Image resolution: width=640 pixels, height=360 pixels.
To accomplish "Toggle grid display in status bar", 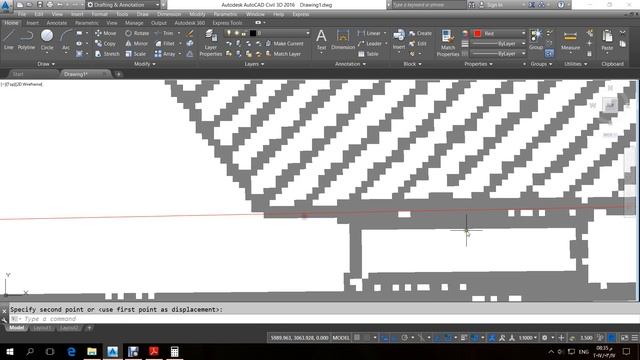I will click(357, 338).
